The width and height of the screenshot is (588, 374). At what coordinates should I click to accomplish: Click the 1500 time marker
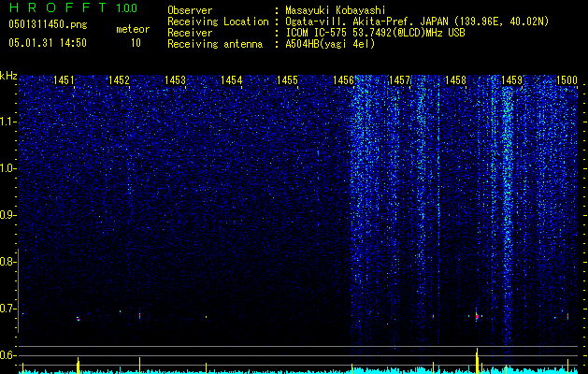point(566,79)
